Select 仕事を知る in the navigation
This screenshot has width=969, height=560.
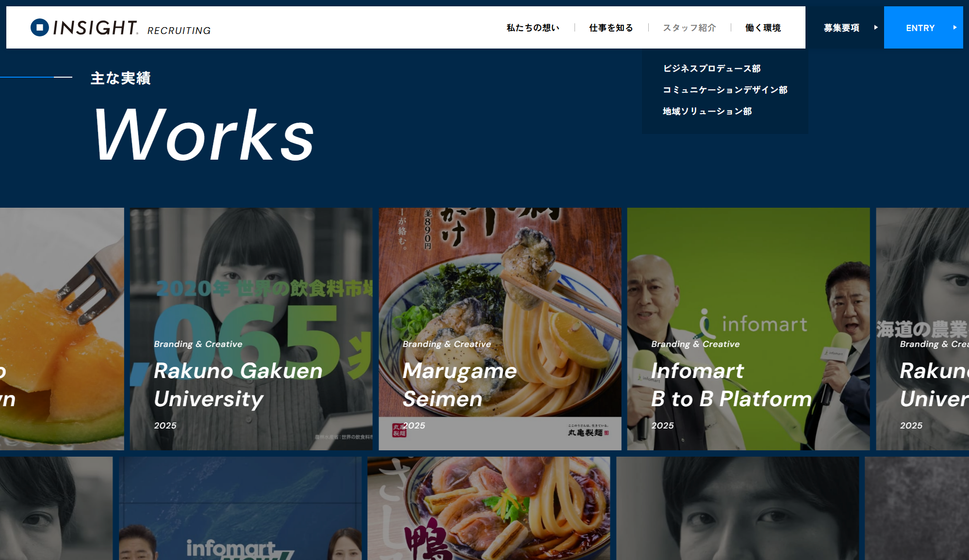(611, 28)
